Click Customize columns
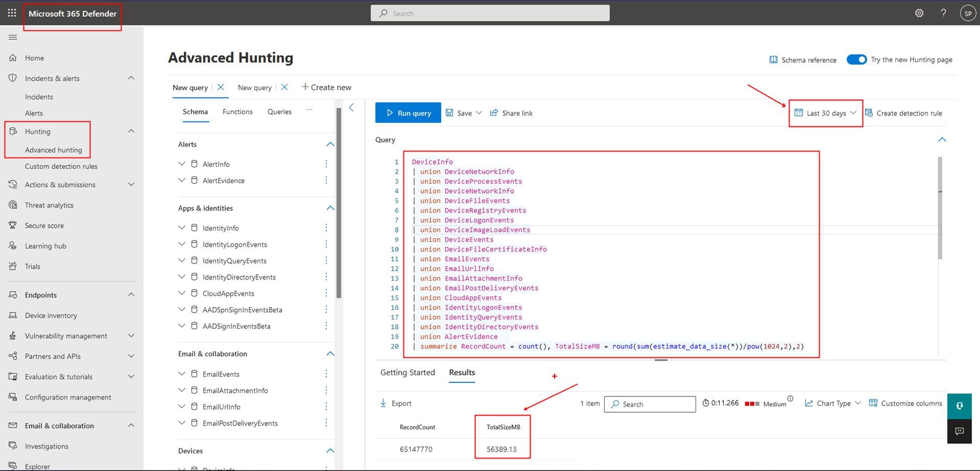This screenshot has height=471, width=980. click(x=905, y=403)
